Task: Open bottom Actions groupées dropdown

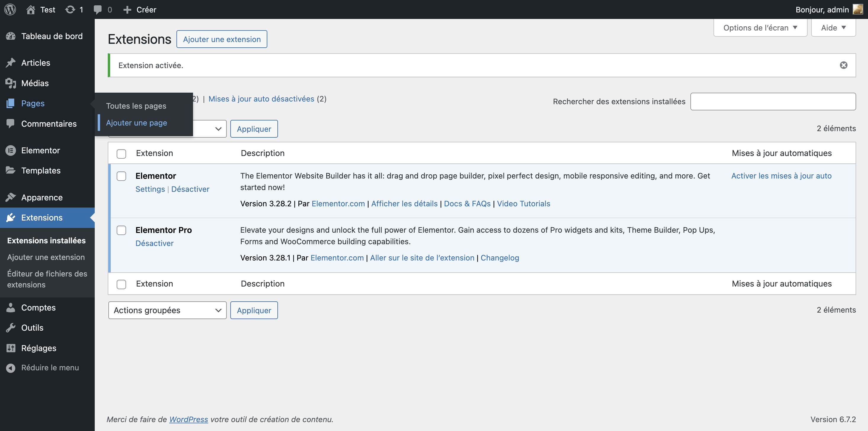Action: point(167,310)
